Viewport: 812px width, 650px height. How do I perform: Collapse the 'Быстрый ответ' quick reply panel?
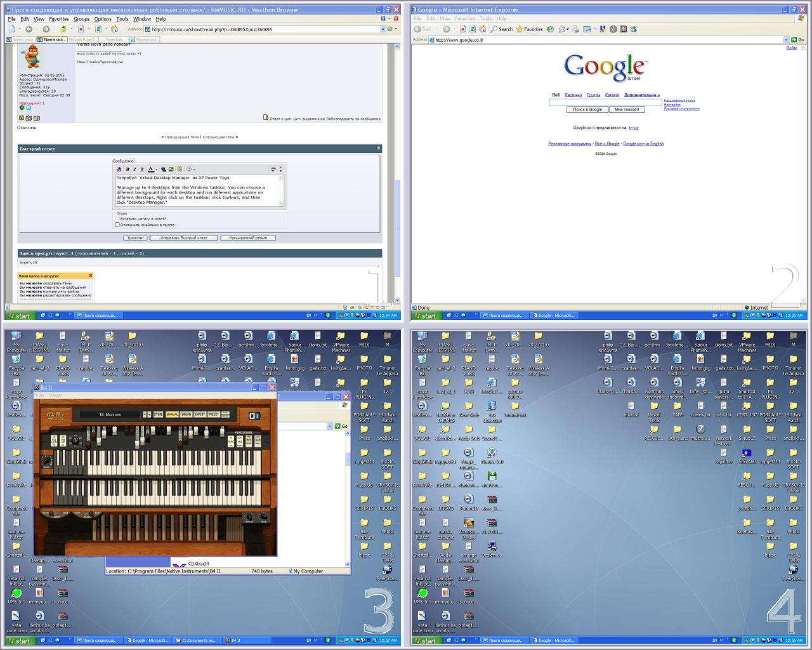pyautogui.click(x=379, y=149)
